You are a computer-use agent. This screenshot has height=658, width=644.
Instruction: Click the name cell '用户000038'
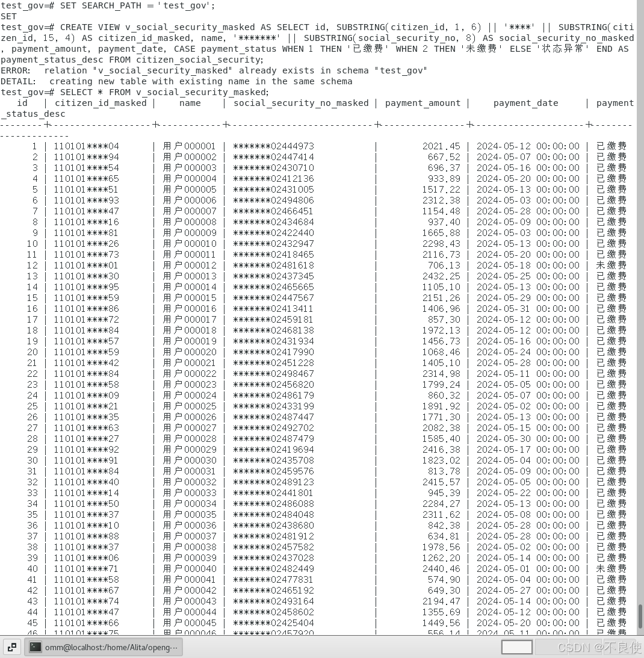(x=190, y=547)
